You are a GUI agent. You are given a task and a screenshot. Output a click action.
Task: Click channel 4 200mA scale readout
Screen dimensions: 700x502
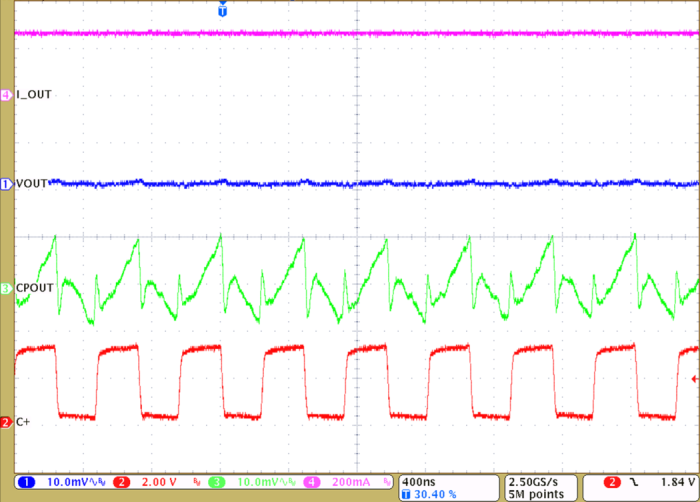tap(354, 482)
